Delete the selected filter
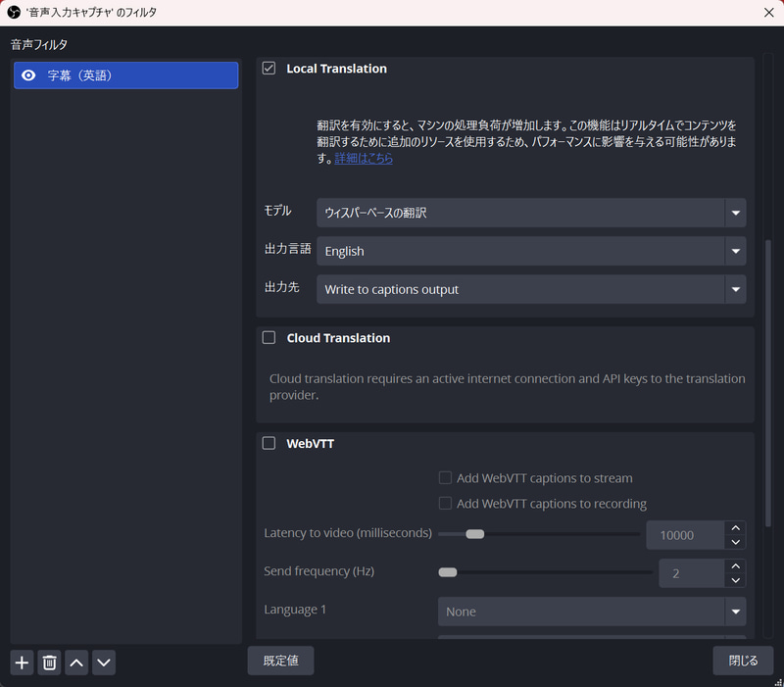 click(x=48, y=662)
